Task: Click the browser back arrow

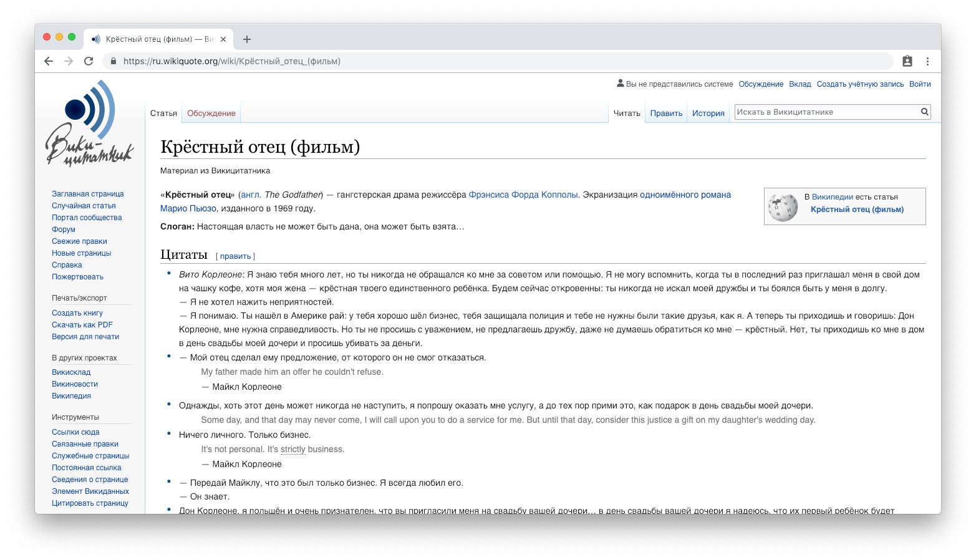Action: (x=49, y=61)
